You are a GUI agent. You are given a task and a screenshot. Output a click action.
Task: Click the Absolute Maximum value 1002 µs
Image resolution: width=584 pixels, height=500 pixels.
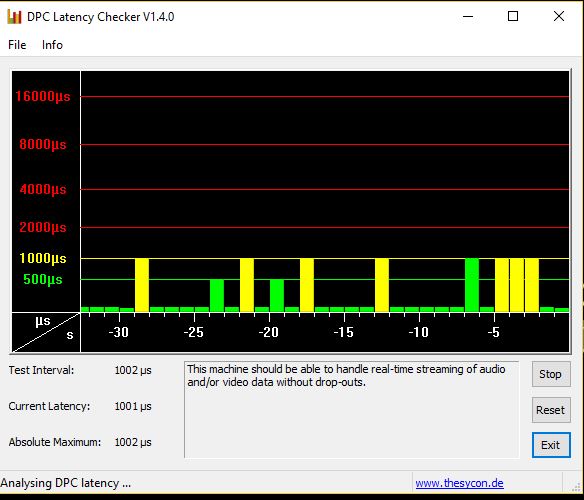[x=133, y=442]
